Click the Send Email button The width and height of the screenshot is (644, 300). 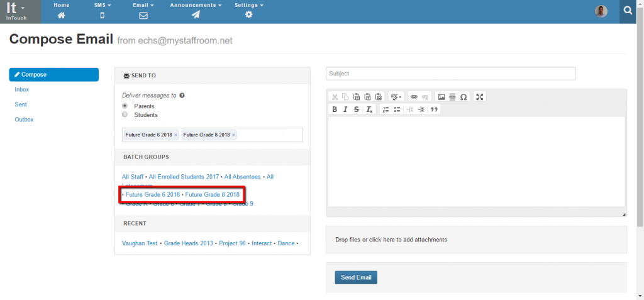pos(356,277)
